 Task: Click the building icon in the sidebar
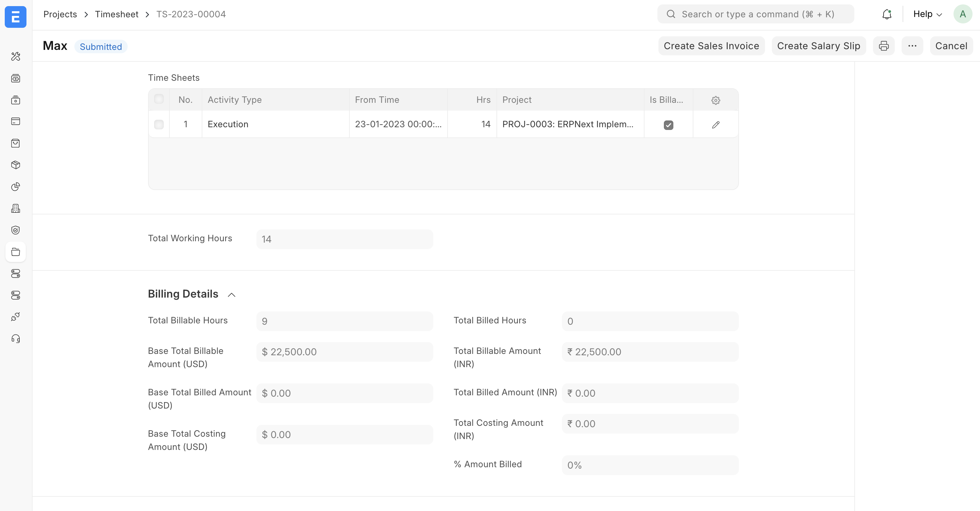click(x=16, y=208)
